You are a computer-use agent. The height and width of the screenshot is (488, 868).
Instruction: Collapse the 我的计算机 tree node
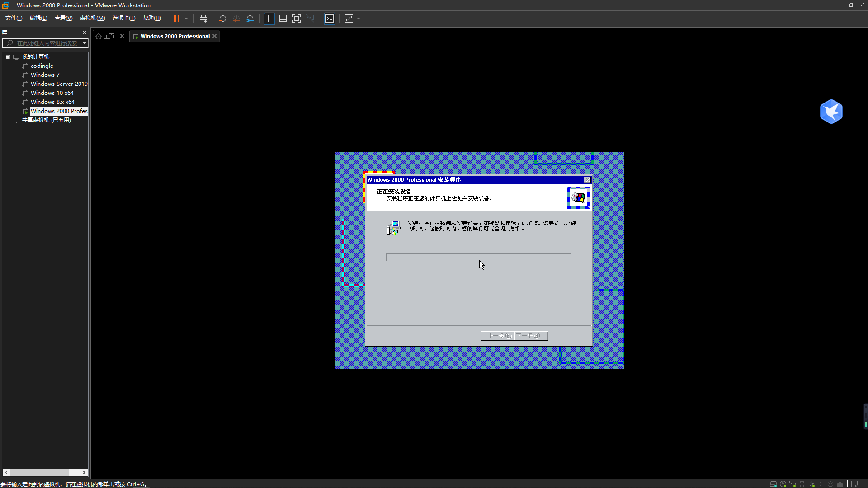(8, 57)
